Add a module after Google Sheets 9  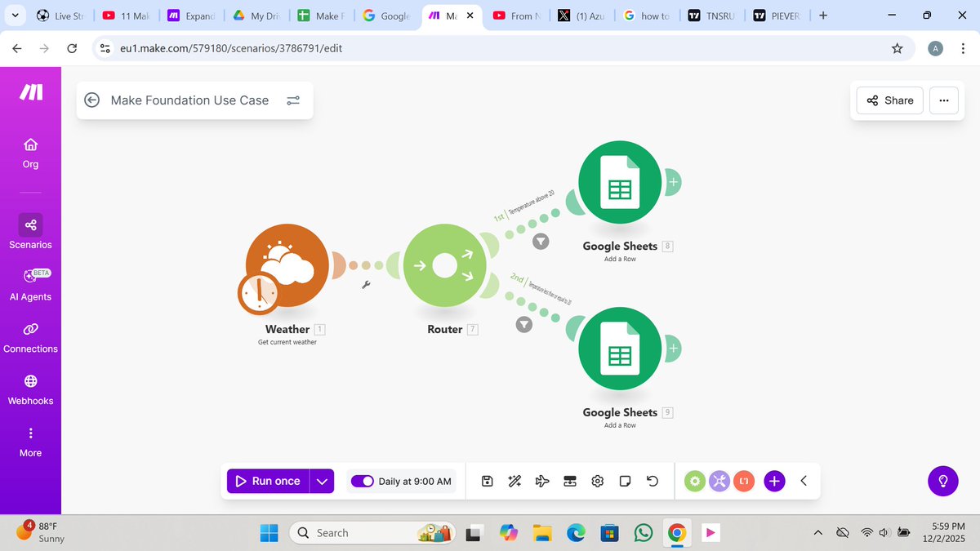tap(673, 349)
